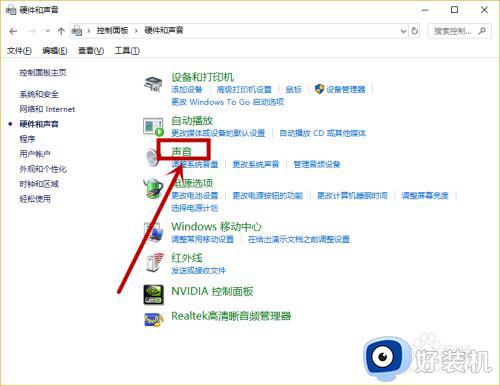Click the Sound speaker icon
Image resolution: width=500 pixels, height=386 pixels.
[152, 157]
